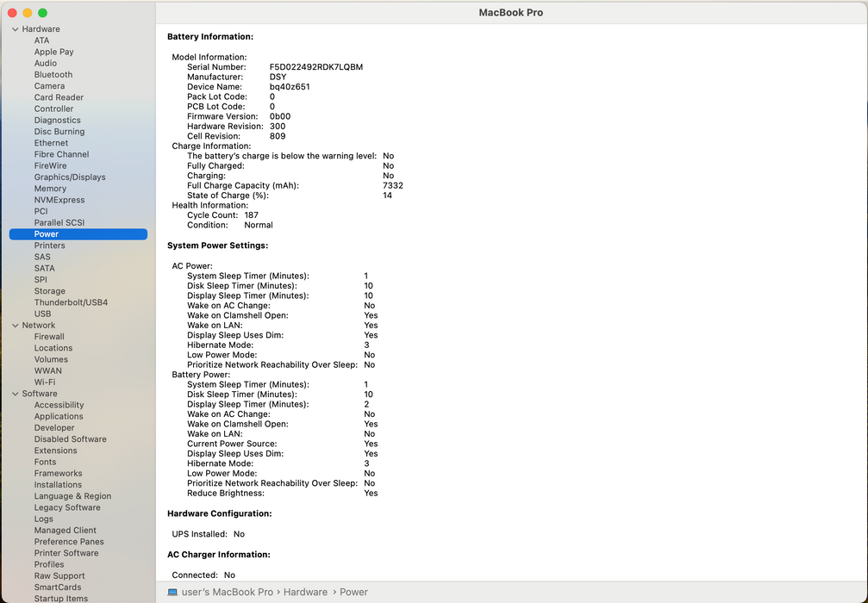Collapse the Network section disclosure arrow
This screenshot has width=868, height=603.
coord(16,326)
